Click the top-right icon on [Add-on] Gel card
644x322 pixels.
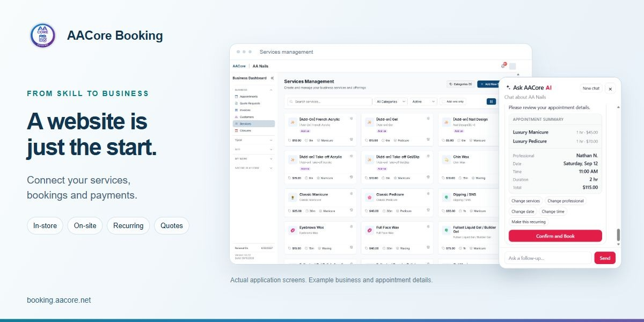click(x=428, y=119)
